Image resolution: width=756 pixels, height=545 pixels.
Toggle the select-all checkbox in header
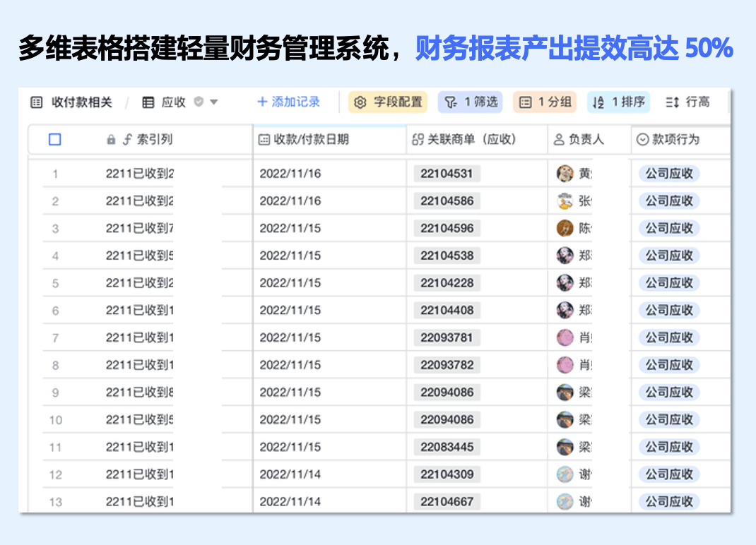pyautogui.click(x=55, y=140)
